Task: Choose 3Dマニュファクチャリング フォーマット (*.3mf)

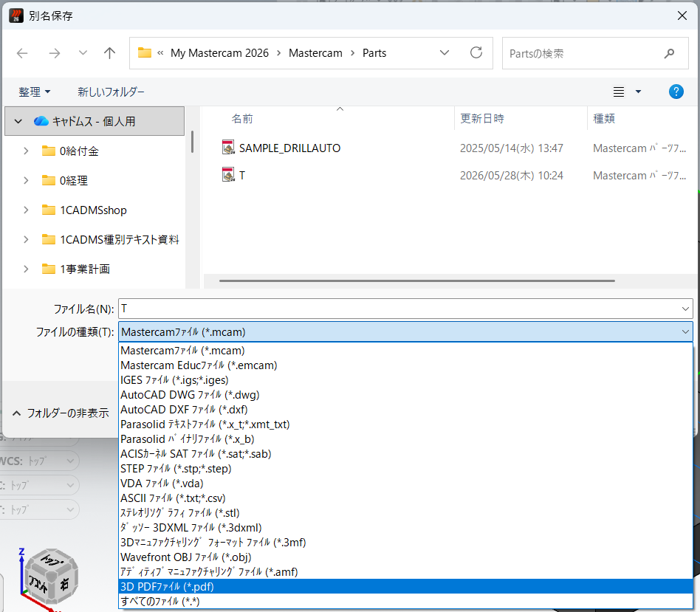Action: (x=405, y=542)
